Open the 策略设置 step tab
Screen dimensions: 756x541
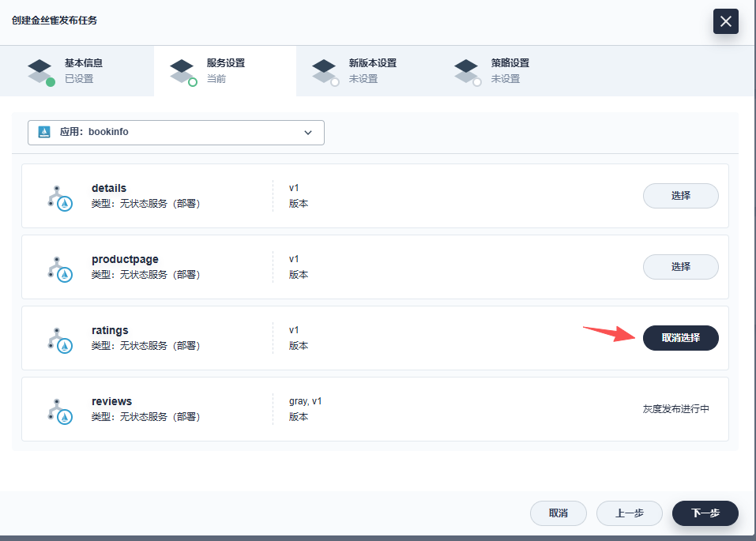tap(510, 71)
